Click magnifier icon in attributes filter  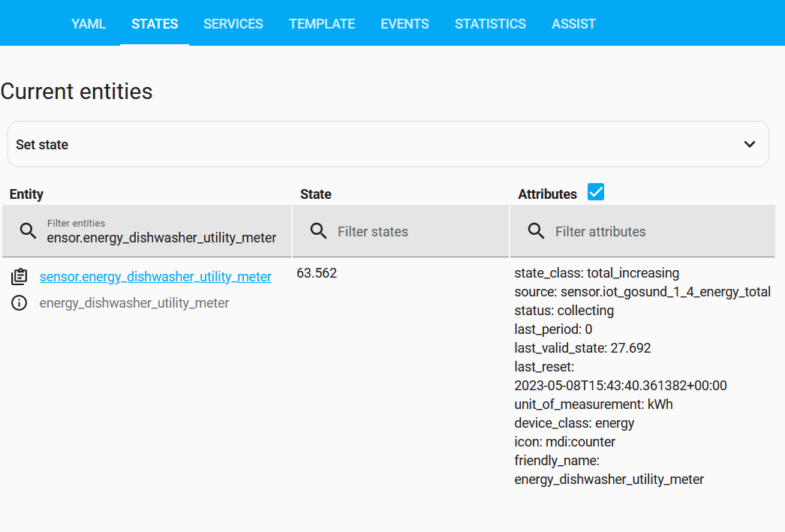(536, 231)
